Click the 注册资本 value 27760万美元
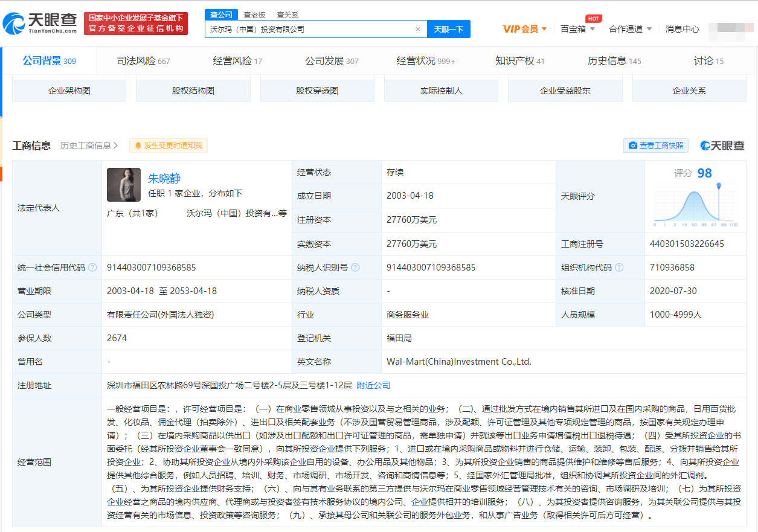This screenshot has width=758, height=532. tap(412, 220)
